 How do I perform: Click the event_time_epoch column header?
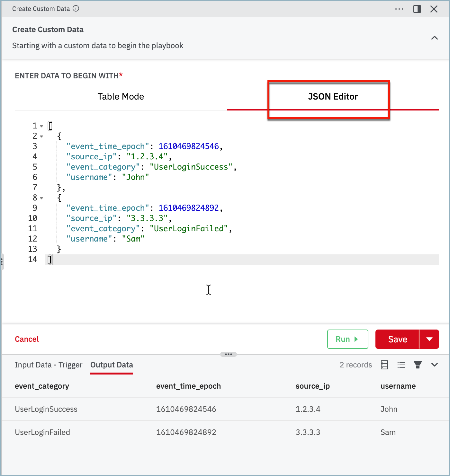click(188, 386)
